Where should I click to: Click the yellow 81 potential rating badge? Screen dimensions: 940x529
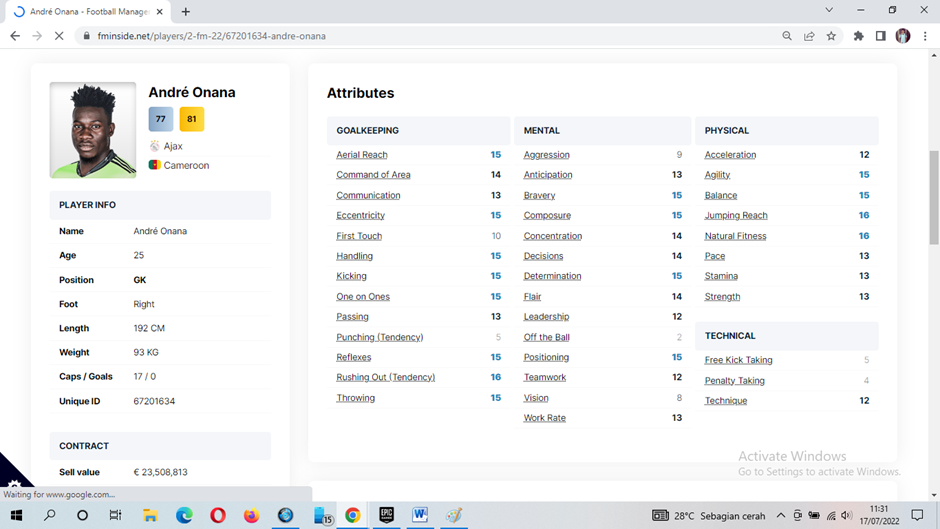click(x=191, y=119)
